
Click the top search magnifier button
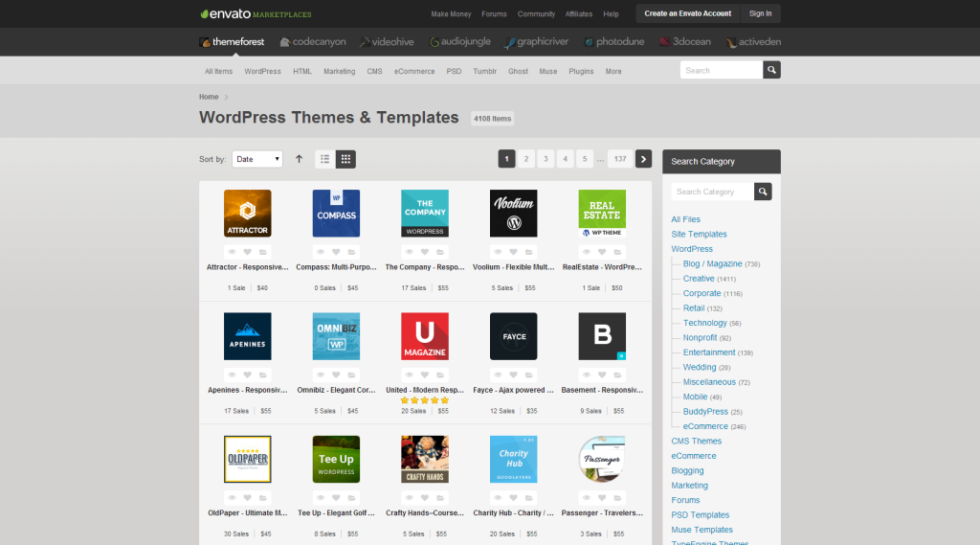click(x=771, y=70)
